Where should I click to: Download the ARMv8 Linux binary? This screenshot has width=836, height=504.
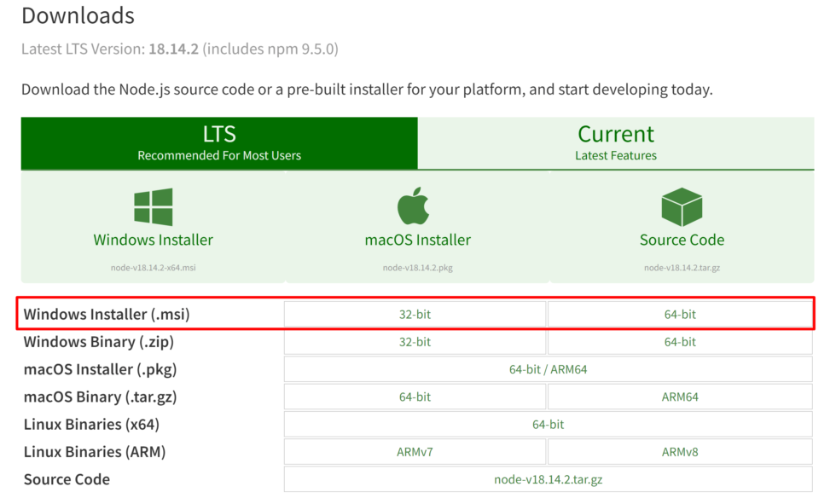[680, 452]
